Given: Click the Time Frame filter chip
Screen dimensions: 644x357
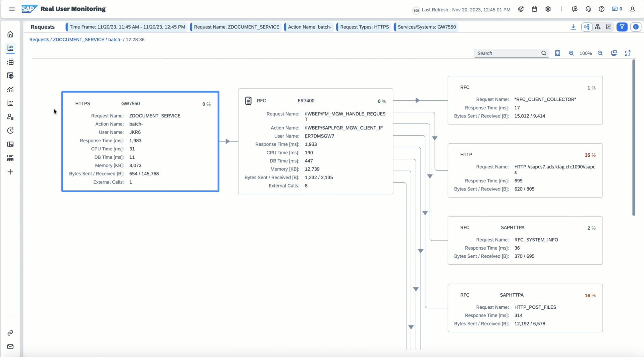Looking at the screenshot, I should coord(127,27).
